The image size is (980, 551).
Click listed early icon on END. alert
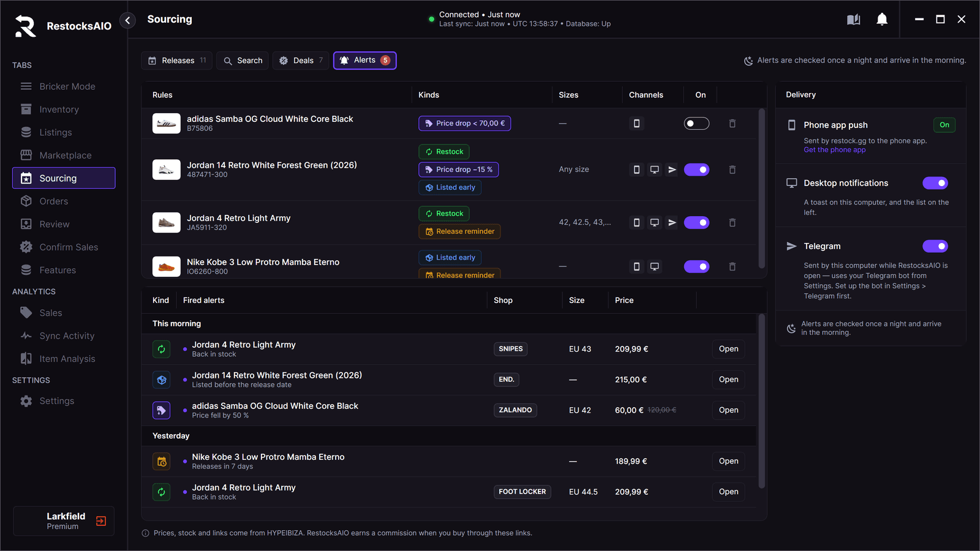162,380
